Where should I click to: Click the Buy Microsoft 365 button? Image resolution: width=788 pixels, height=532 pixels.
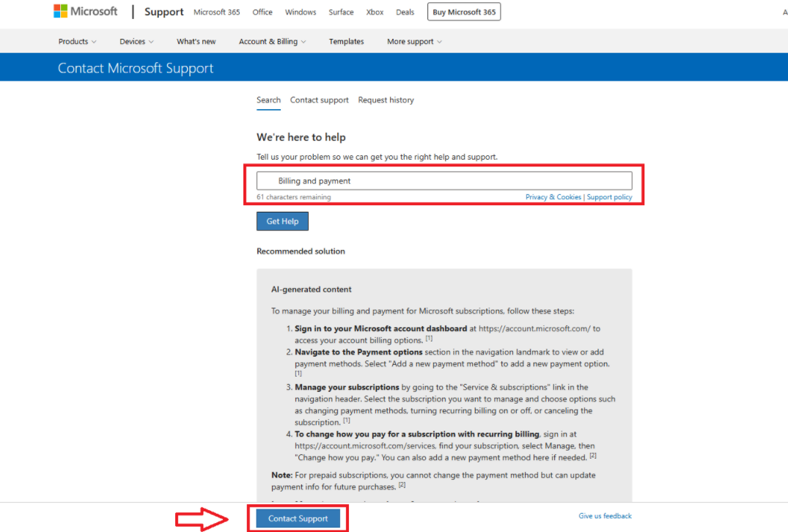[x=464, y=12]
